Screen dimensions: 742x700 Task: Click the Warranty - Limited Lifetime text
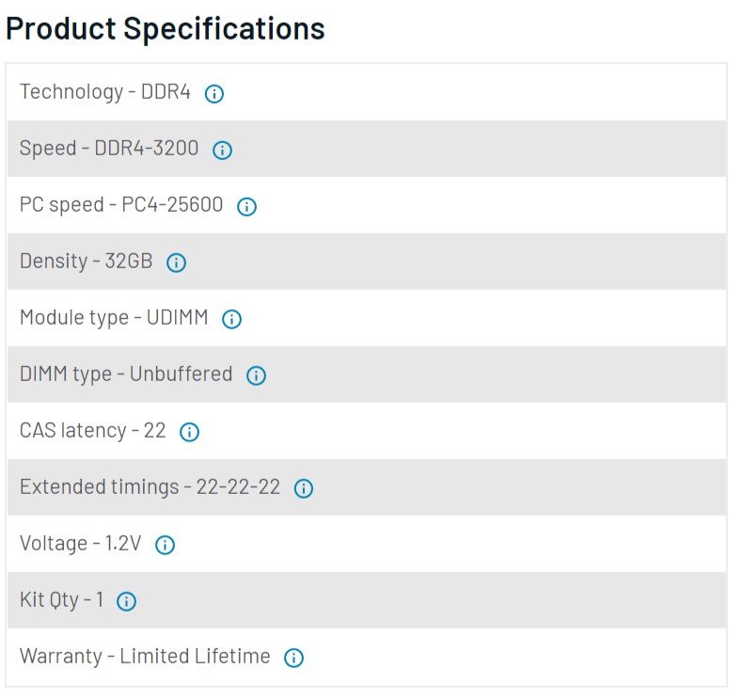click(145, 657)
